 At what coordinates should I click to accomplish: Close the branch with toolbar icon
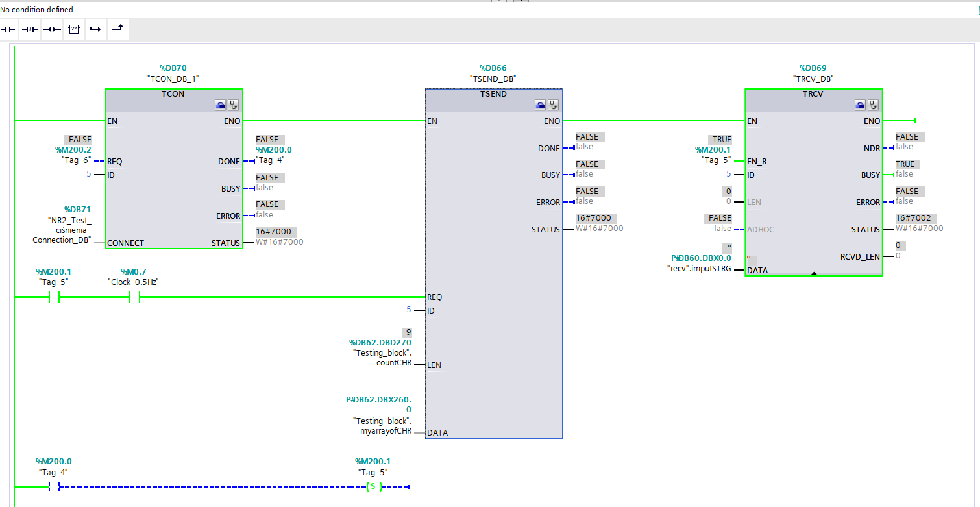point(117,29)
